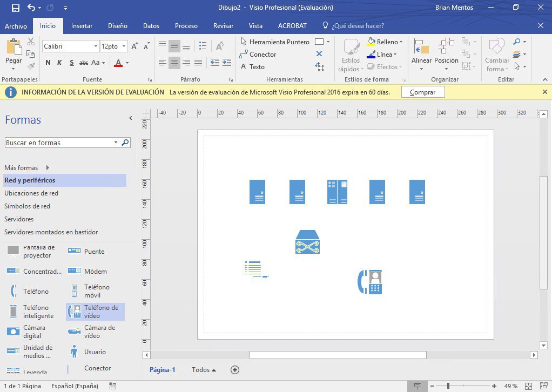Search shapes with the magnifier icon
The height and width of the screenshot is (392, 552).
pyautogui.click(x=125, y=143)
